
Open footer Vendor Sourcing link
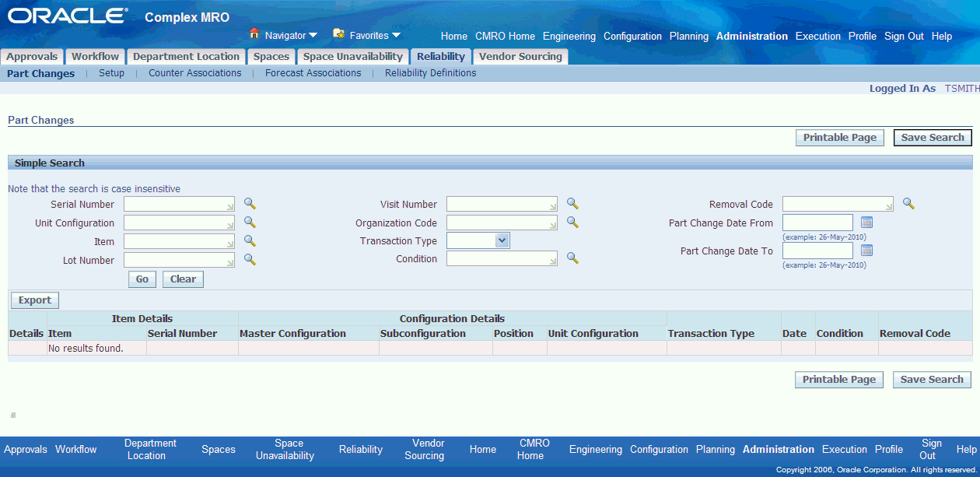[x=424, y=449]
